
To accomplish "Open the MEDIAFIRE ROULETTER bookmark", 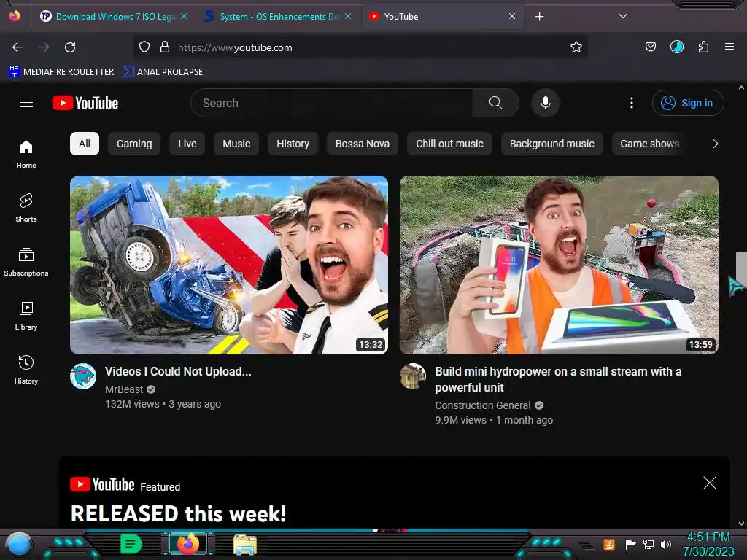I will 61,72.
